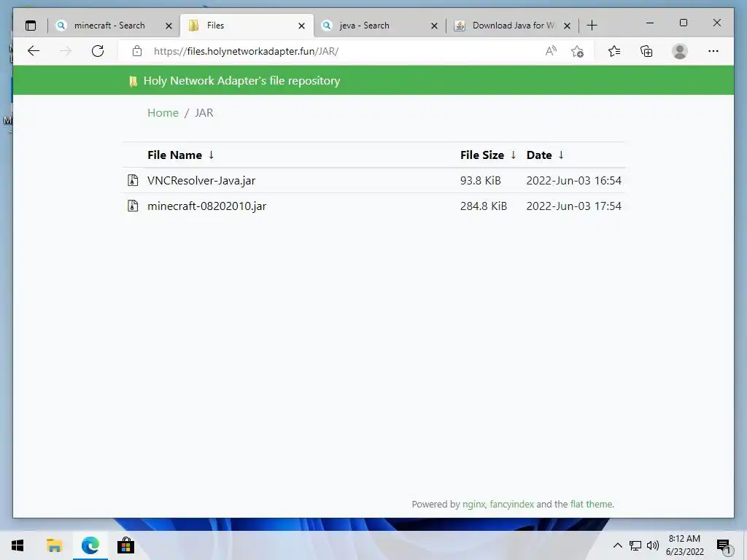This screenshot has height=560, width=747.
Task: Open the Favorites list
Action: (x=614, y=51)
